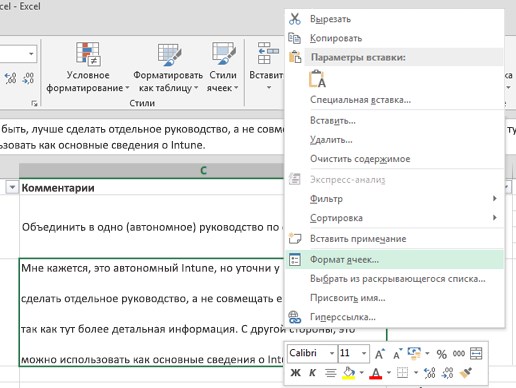Open font color dropdown arrow

tap(389, 373)
